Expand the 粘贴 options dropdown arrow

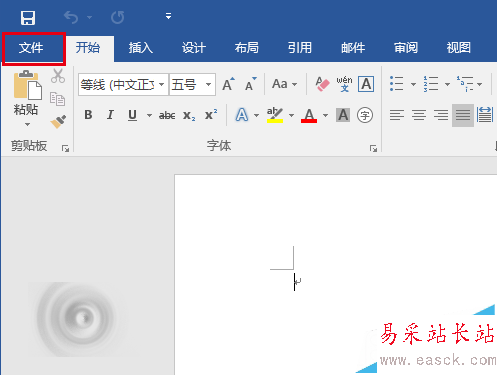point(27,125)
